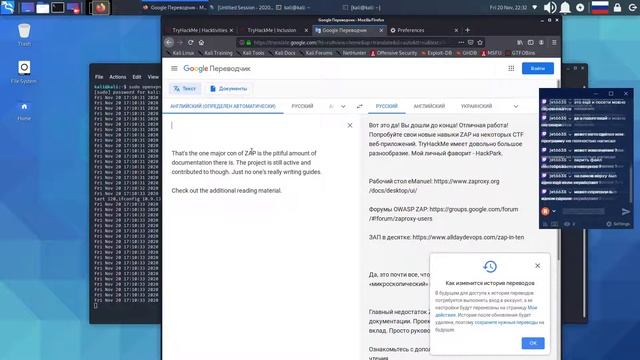The height and width of the screenshot is (360, 640).
Task: Open Actions menu in the terminal
Action: coord(118,77)
